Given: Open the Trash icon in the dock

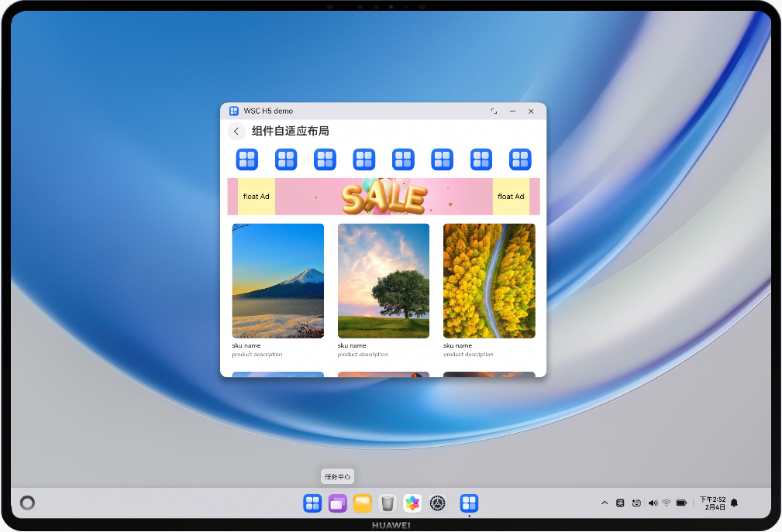Looking at the screenshot, I should [x=387, y=503].
